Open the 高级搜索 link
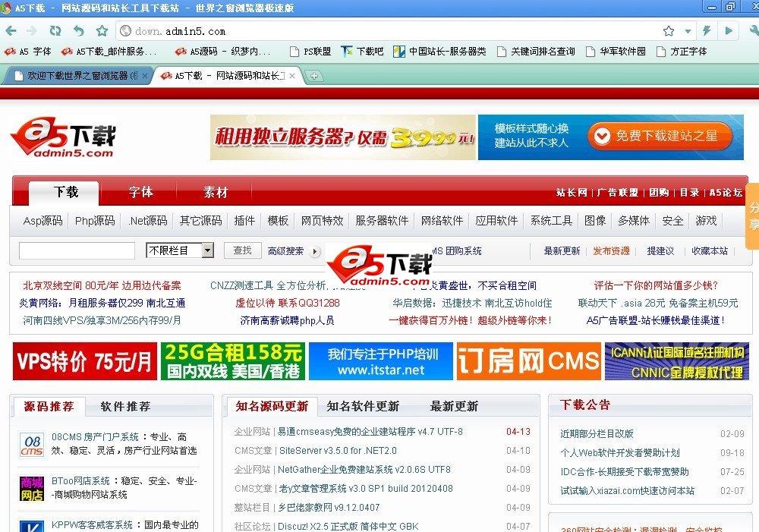Screen dimensions: 759x532 pyautogui.click(x=285, y=251)
